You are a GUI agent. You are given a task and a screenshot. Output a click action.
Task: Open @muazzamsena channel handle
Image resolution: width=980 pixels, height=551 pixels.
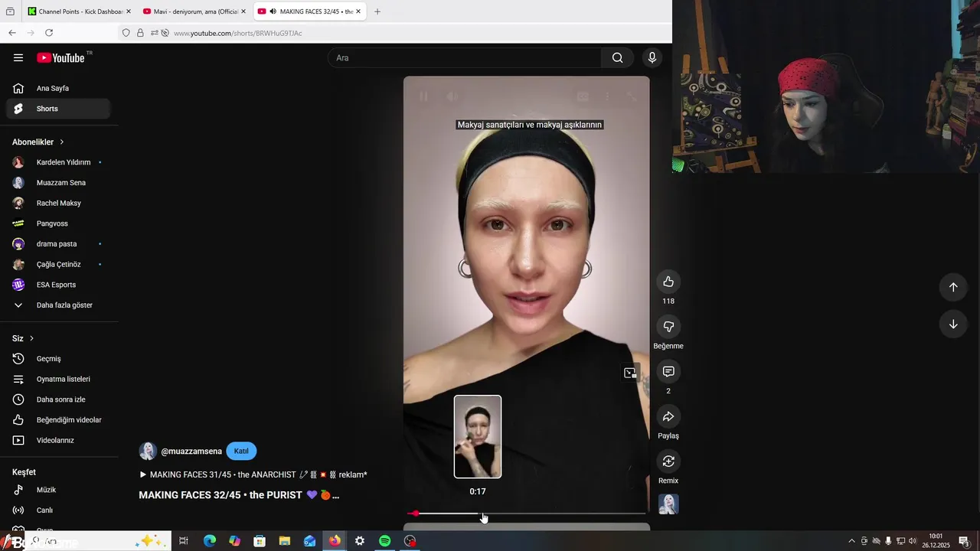pyautogui.click(x=191, y=452)
